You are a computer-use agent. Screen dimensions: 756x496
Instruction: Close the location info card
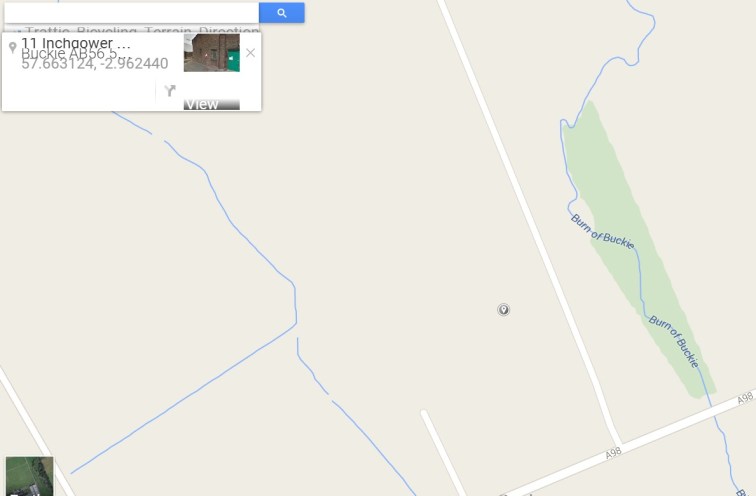(x=250, y=53)
